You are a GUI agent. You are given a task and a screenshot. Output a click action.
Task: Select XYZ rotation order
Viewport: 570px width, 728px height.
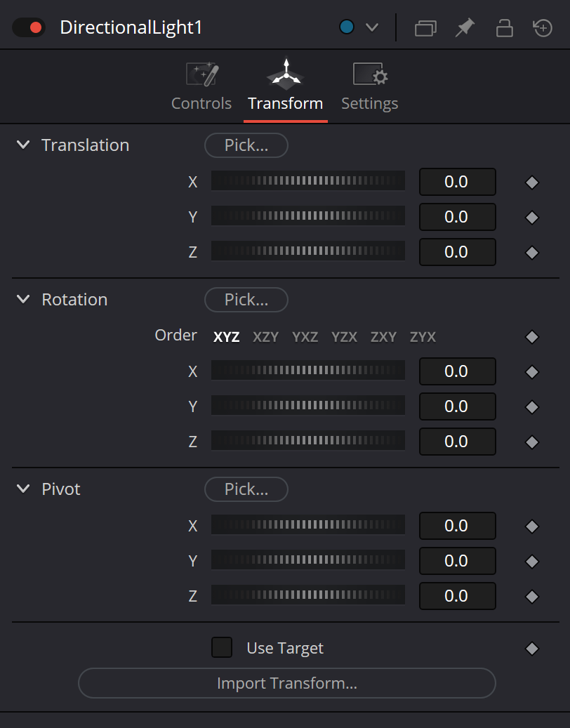click(x=227, y=336)
